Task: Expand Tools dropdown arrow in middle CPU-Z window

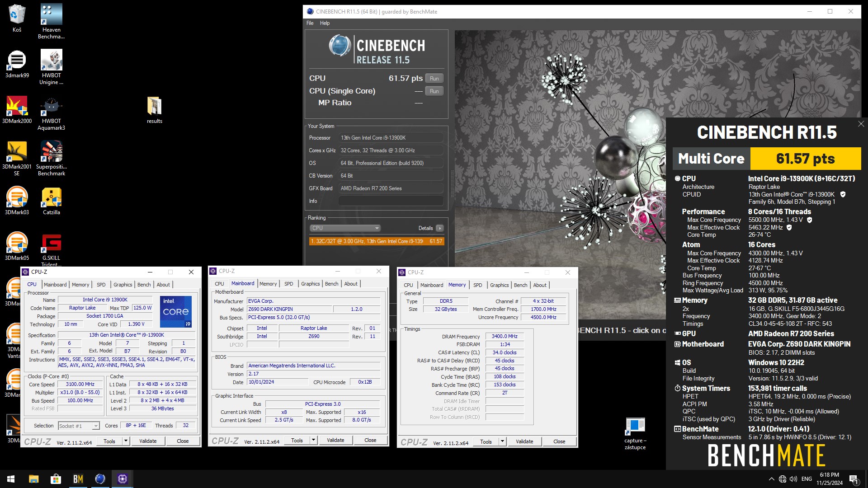Action: click(314, 441)
